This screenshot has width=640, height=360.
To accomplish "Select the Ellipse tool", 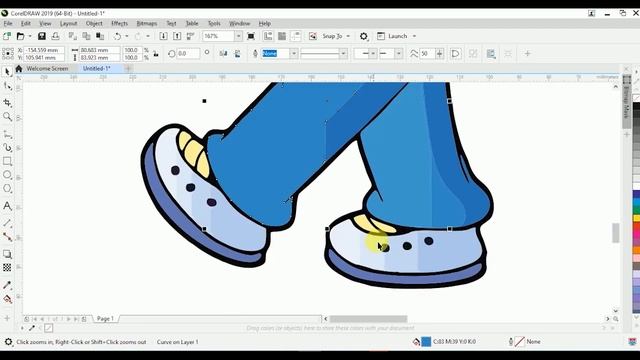I will tap(7, 175).
